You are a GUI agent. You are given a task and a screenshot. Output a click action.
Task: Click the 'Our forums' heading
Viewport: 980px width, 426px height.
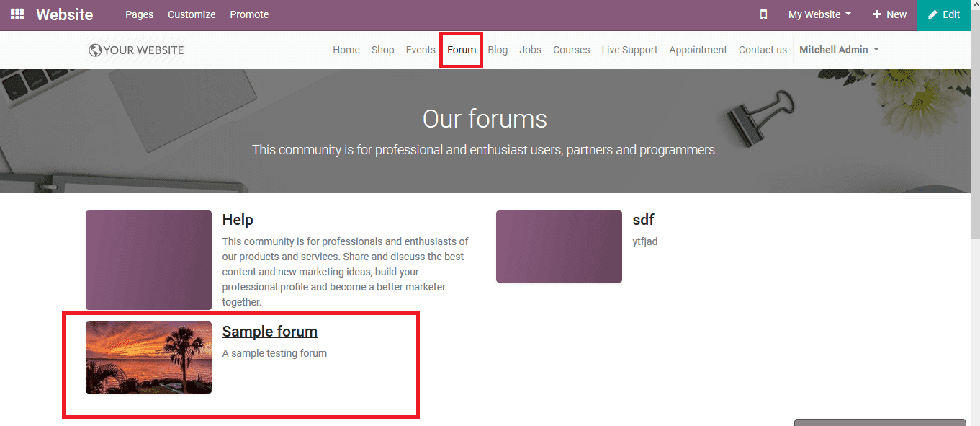tap(485, 119)
